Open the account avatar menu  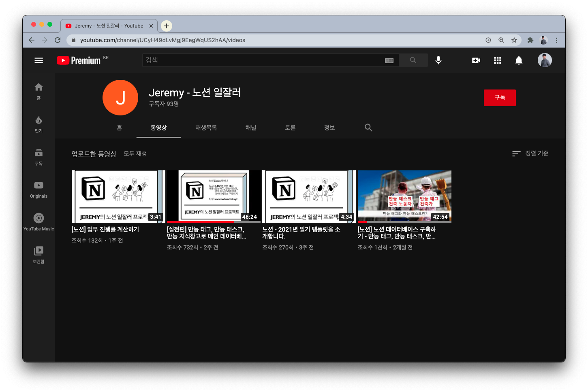(545, 60)
